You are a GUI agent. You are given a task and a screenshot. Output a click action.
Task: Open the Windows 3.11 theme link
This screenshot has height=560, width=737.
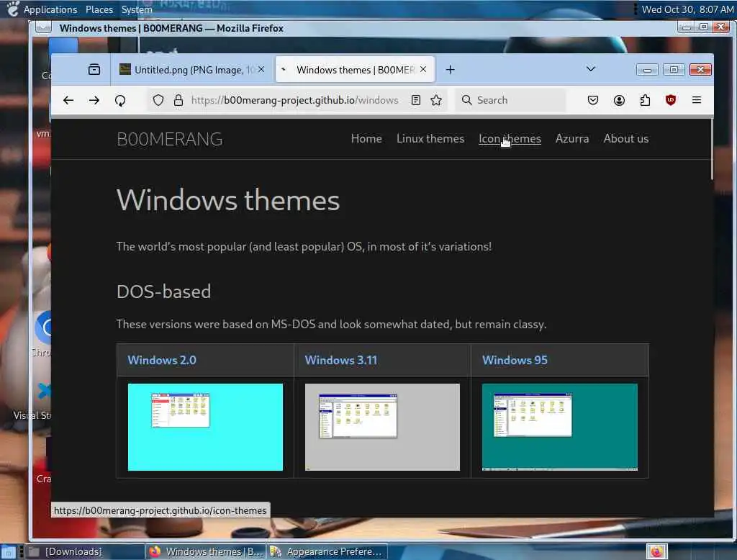(340, 360)
